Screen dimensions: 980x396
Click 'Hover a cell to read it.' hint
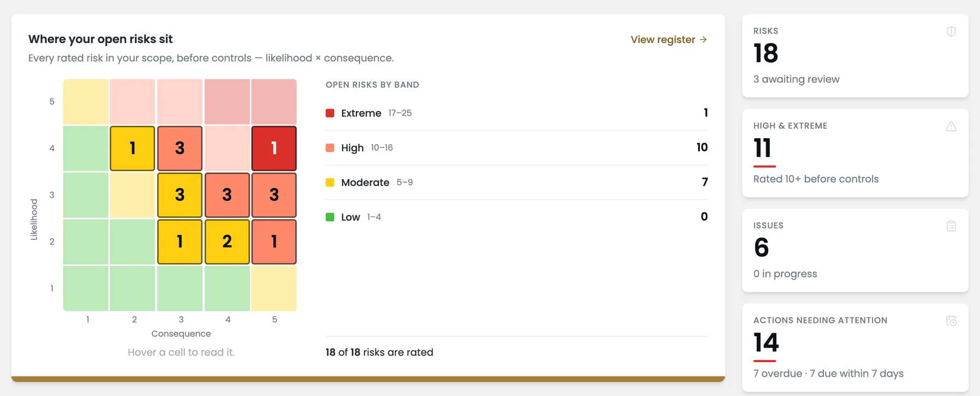coord(181,352)
